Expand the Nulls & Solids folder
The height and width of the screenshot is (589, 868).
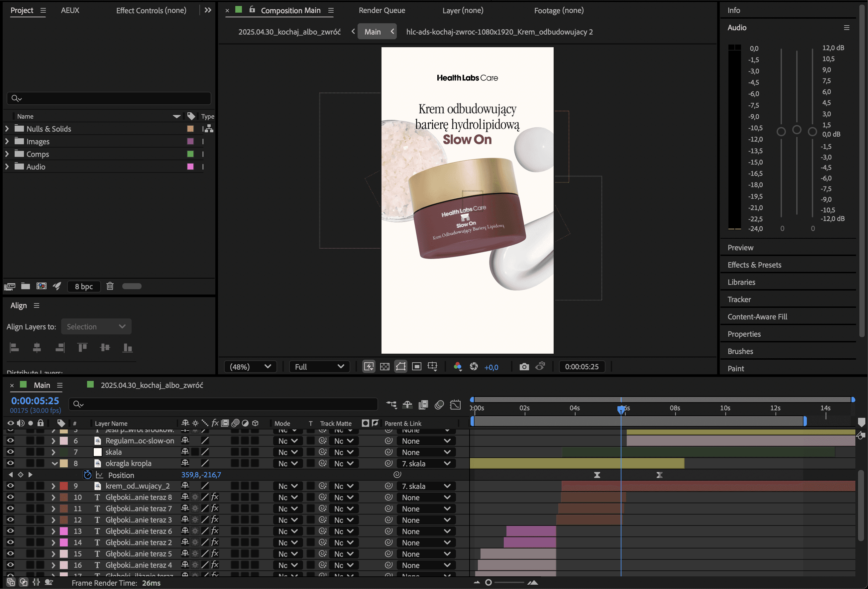pyautogui.click(x=7, y=129)
